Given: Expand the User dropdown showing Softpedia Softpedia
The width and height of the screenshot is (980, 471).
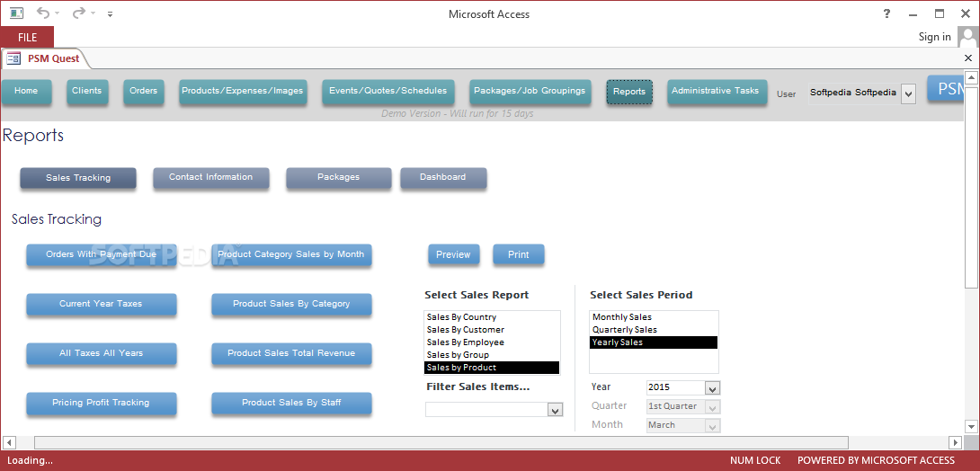Looking at the screenshot, I should tap(909, 94).
